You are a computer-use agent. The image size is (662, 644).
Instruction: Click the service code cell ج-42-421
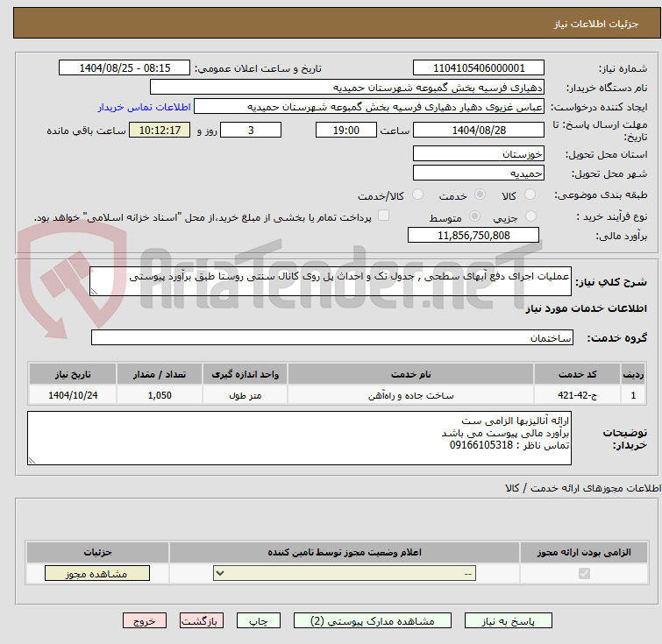point(577,395)
